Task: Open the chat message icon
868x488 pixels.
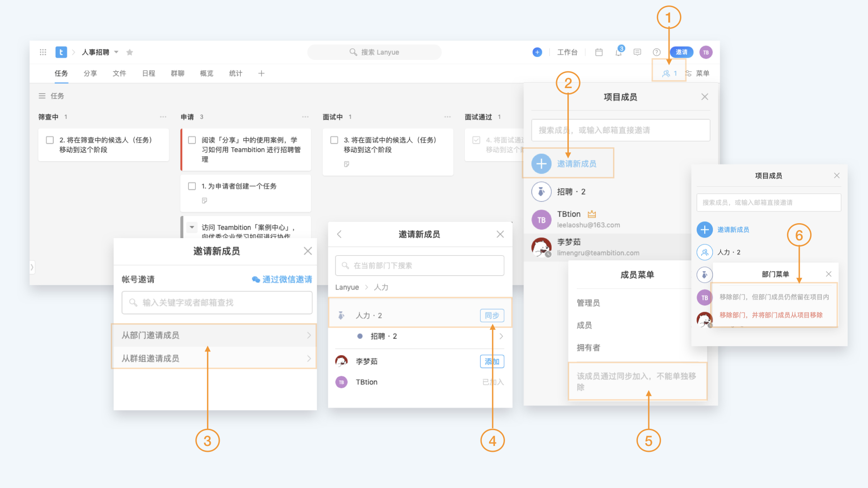Action: (637, 52)
